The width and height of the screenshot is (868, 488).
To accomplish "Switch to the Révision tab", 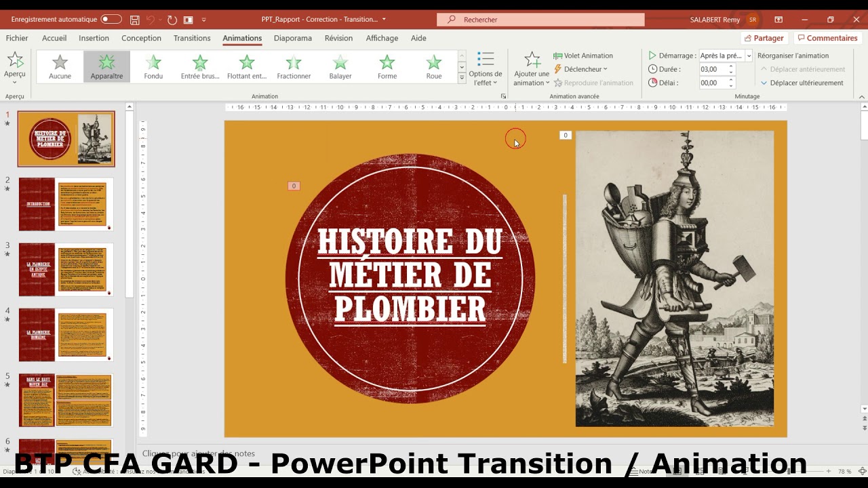I will click(338, 38).
